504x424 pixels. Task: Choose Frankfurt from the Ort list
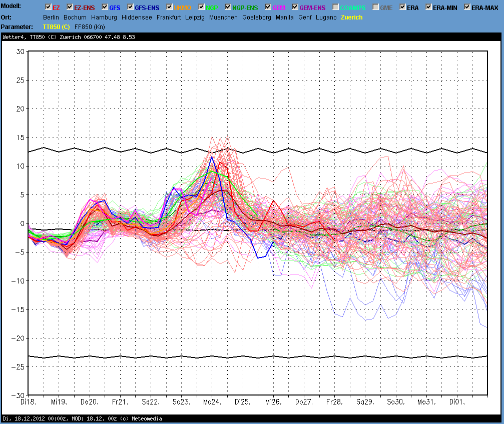click(x=169, y=17)
